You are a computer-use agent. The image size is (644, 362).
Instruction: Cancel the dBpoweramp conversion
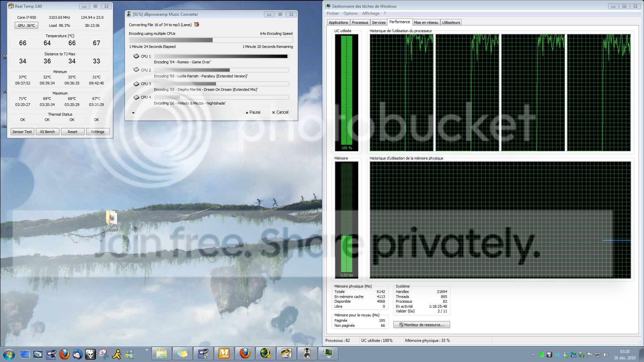[x=280, y=112]
